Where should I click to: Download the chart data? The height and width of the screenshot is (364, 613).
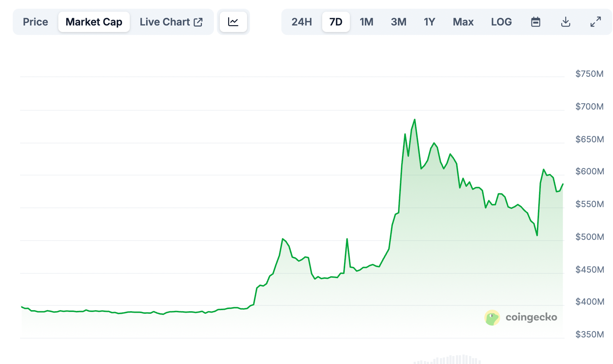566,22
